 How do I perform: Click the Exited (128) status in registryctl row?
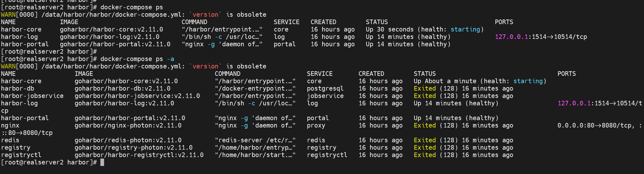click(435, 155)
